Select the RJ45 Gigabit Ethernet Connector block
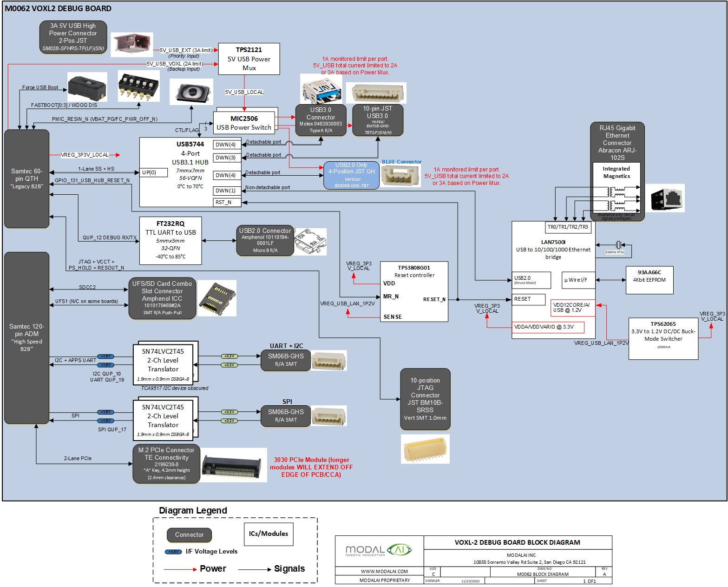728x587 pixels. [x=617, y=171]
